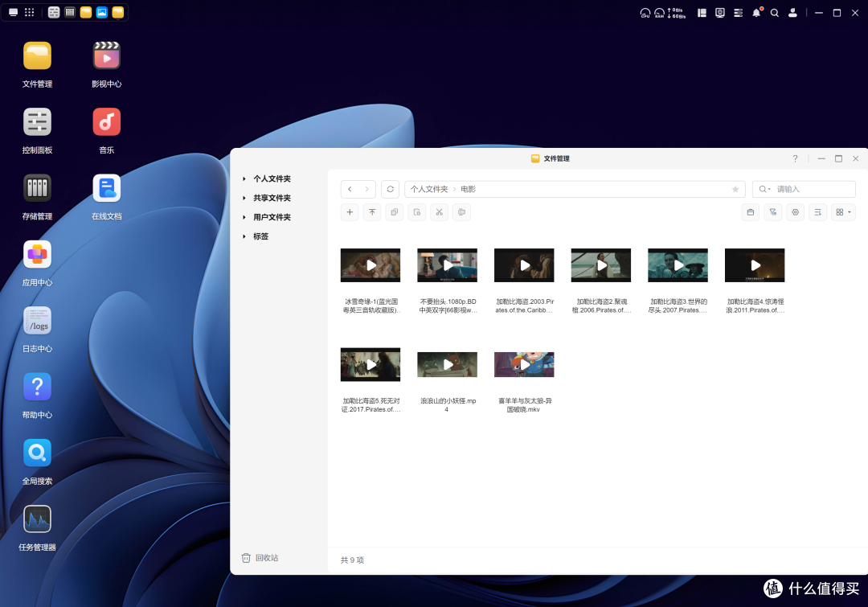Upload files with the upload arrow button
This screenshot has width=868, height=607.
click(x=372, y=212)
